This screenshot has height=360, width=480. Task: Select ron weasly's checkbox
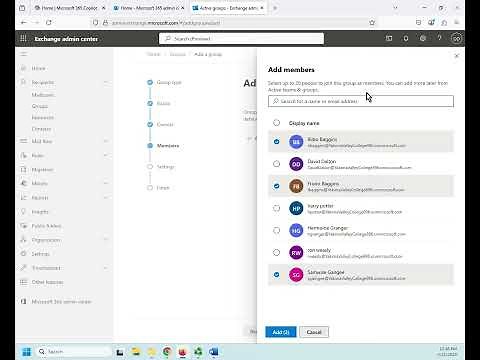(276, 252)
